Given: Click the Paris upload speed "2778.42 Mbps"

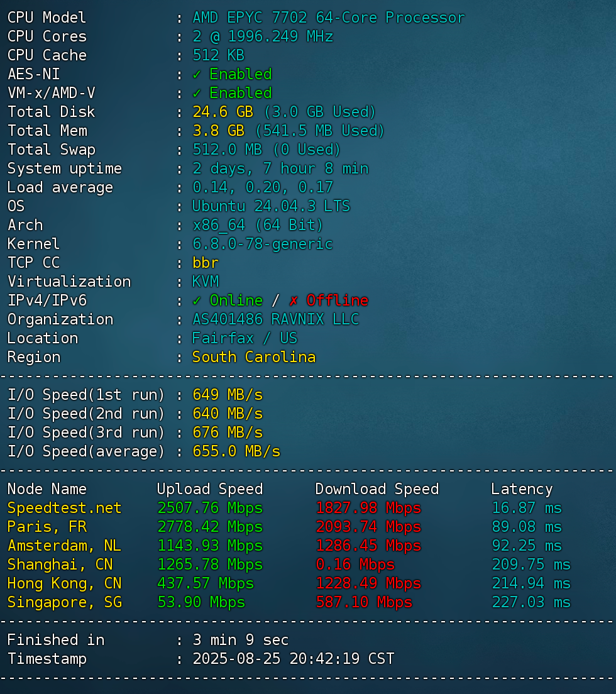Looking at the screenshot, I should click(x=210, y=527).
